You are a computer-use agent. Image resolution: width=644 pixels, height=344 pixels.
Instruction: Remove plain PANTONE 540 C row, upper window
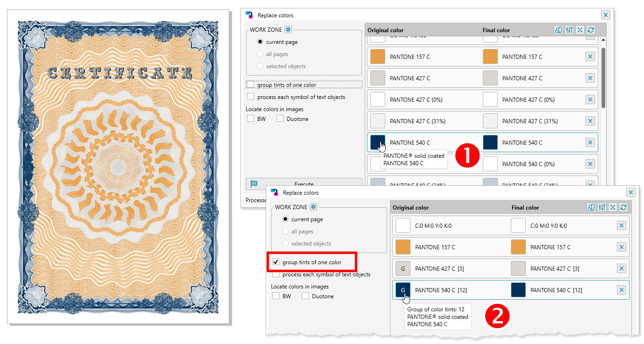[x=590, y=142]
